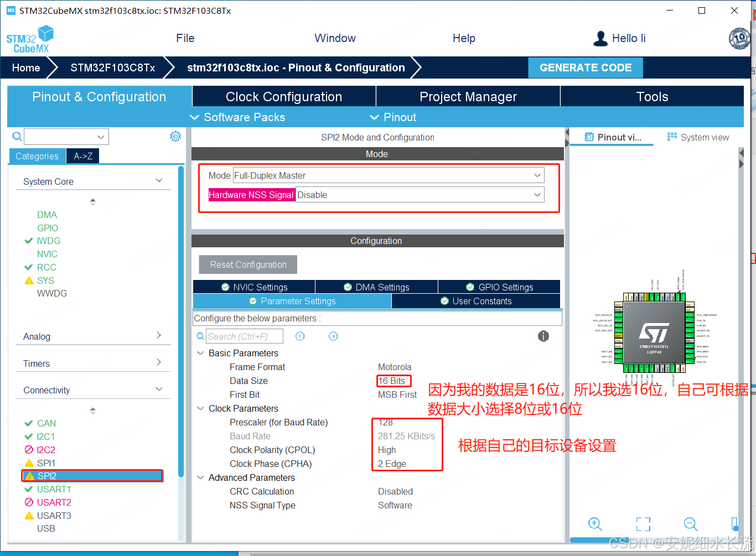The width and height of the screenshot is (756, 556).
Task: Click the SPI2 warning icon
Action: click(29, 476)
